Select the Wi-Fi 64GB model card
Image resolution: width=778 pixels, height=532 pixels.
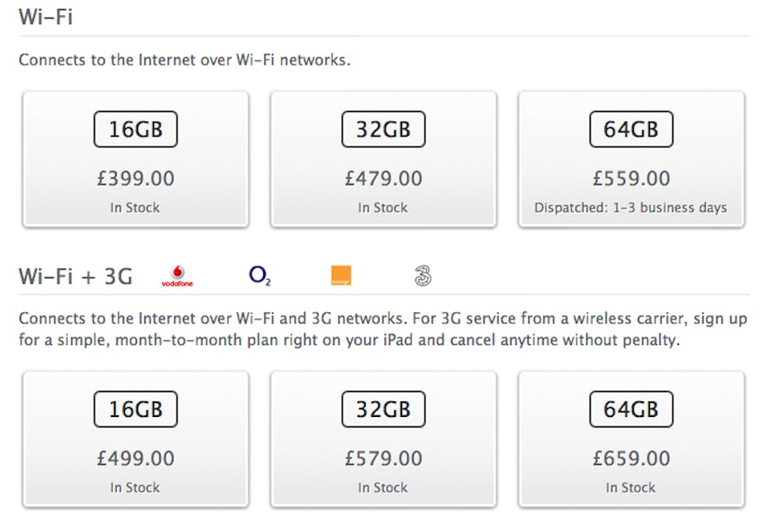tap(631, 159)
